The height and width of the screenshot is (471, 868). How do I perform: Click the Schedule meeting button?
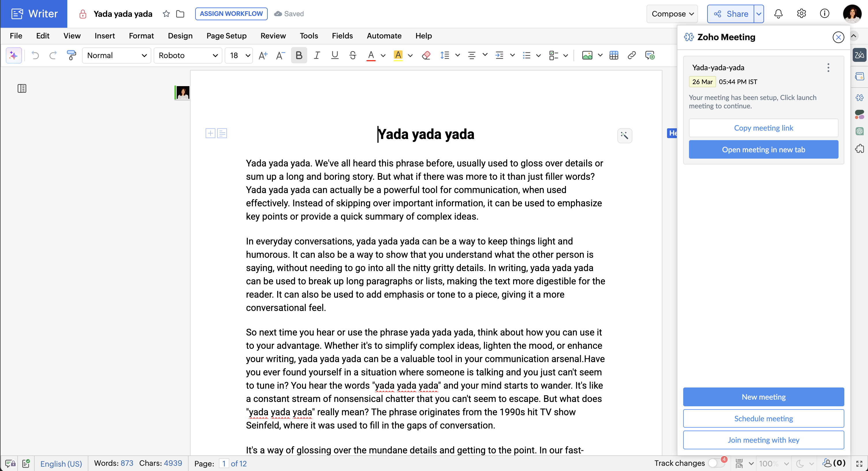click(x=763, y=418)
